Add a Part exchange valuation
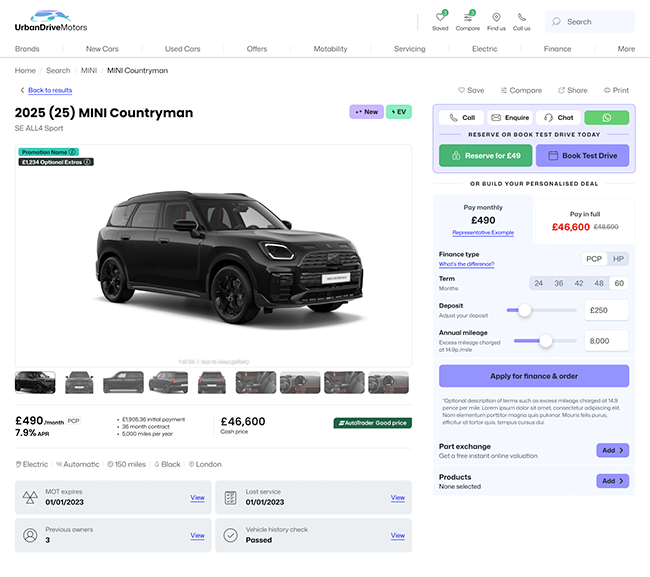The image size is (650, 577). [612, 450]
